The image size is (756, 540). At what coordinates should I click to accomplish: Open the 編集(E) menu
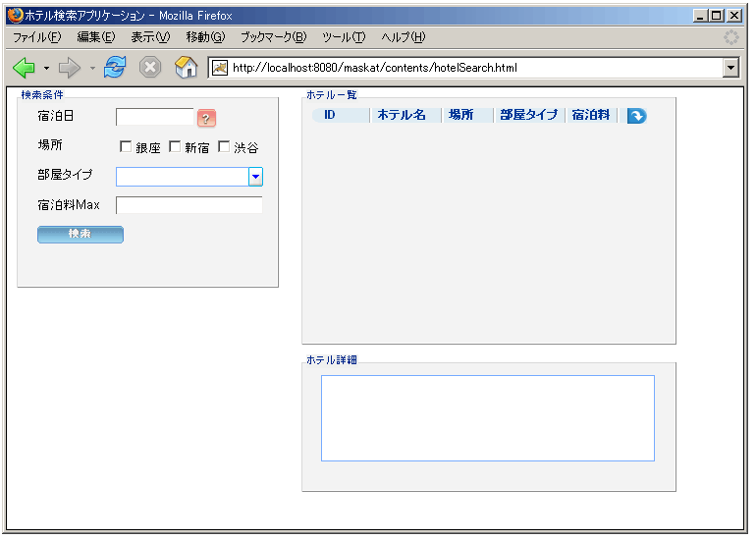[96, 37]
